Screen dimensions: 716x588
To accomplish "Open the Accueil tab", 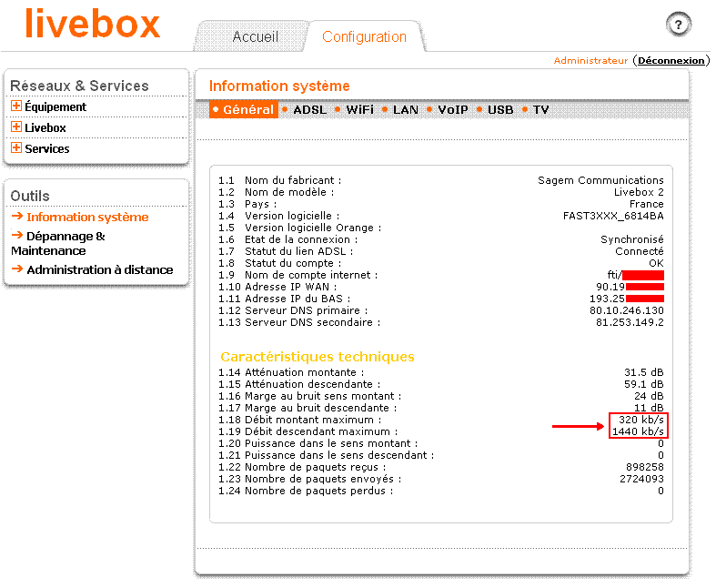I will tap(255, 37).
